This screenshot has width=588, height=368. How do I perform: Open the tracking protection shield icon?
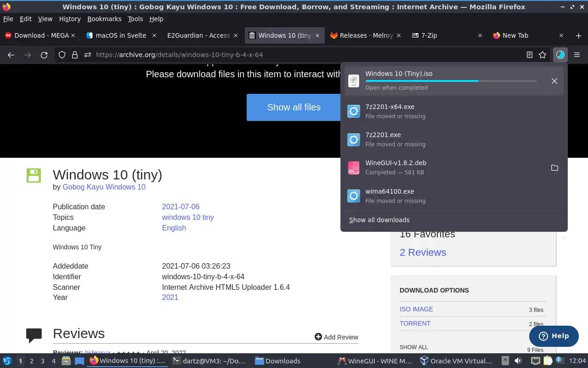(62, 55)
